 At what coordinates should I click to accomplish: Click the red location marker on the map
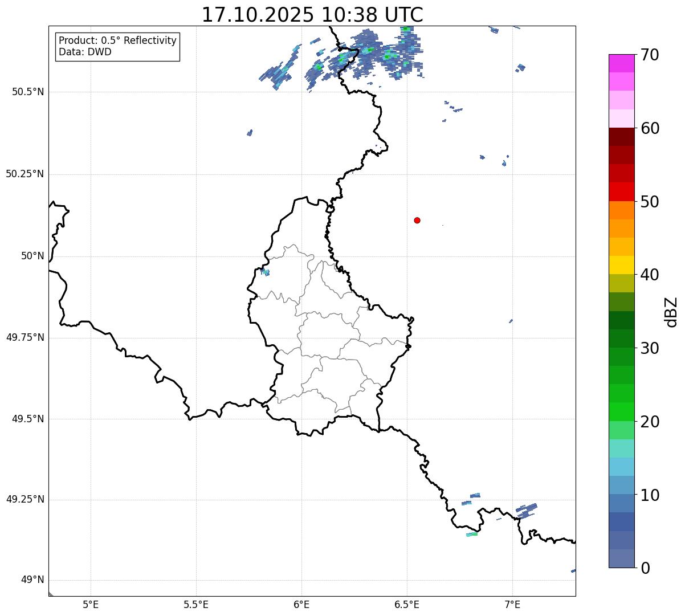pos(417,220)
